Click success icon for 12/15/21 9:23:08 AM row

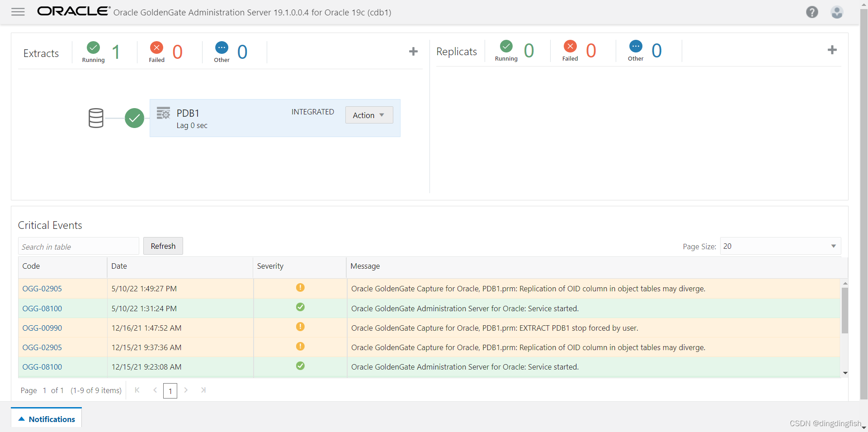coord(300,366)
